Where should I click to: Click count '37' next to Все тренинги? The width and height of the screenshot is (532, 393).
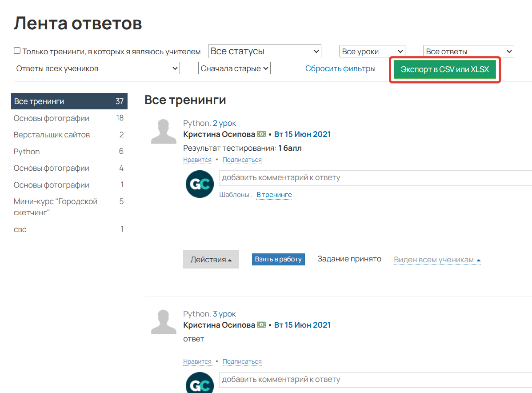tap(120, 101)
